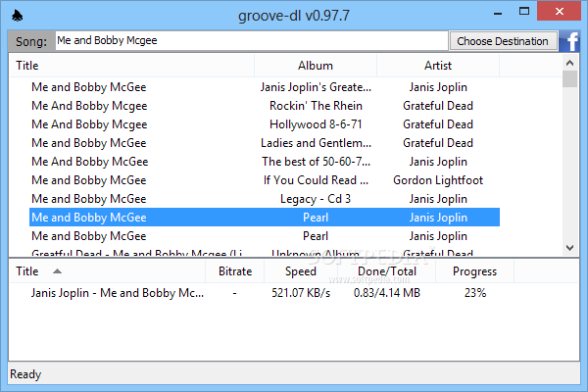The width and height of the screenshot is (588, 392).
Task: Sort downloads by Title header with arrow
Action: [x=107, y=271]
